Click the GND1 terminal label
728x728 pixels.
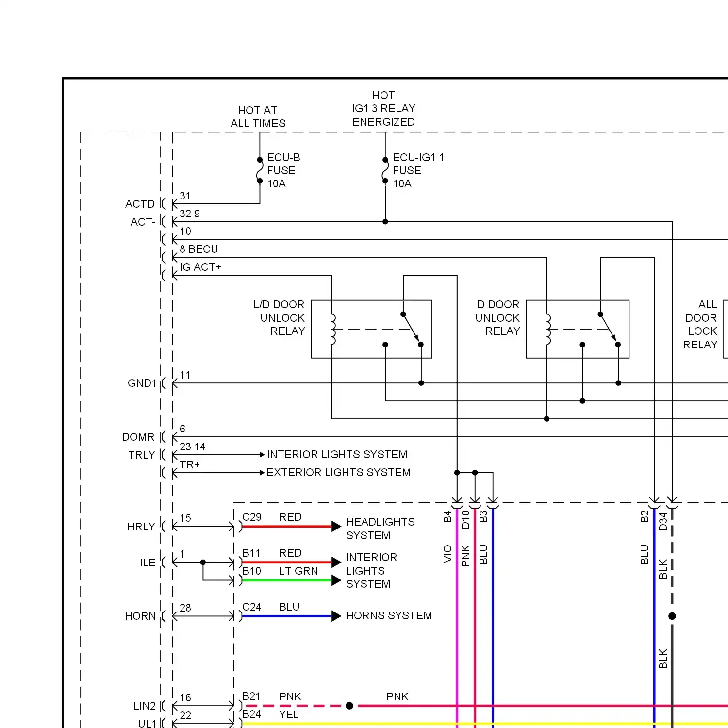coord(142,383)
